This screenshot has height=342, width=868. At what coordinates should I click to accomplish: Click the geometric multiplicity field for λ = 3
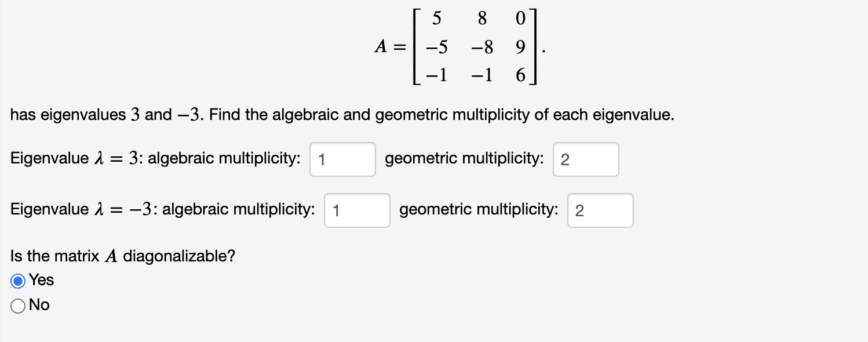tap(586, 159)
